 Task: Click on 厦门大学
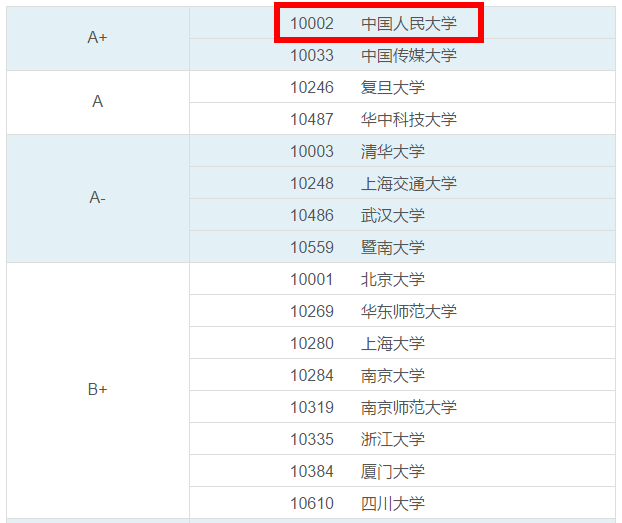tap(392, 471)
